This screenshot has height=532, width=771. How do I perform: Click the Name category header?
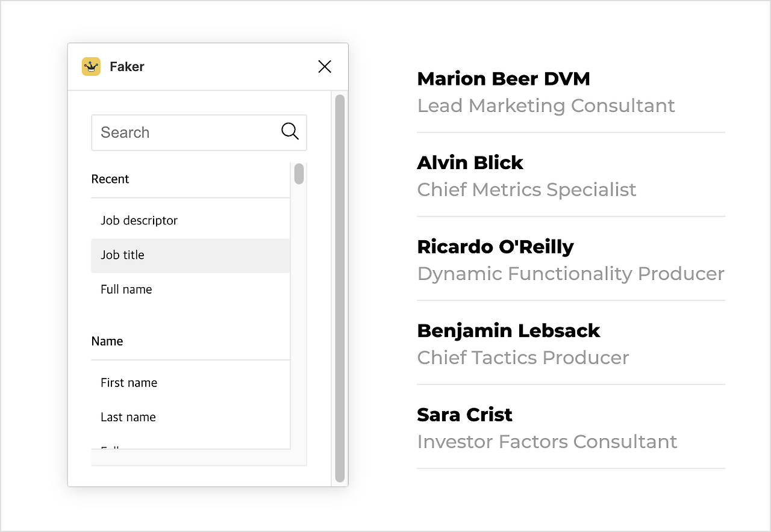(x=107, y=341)
